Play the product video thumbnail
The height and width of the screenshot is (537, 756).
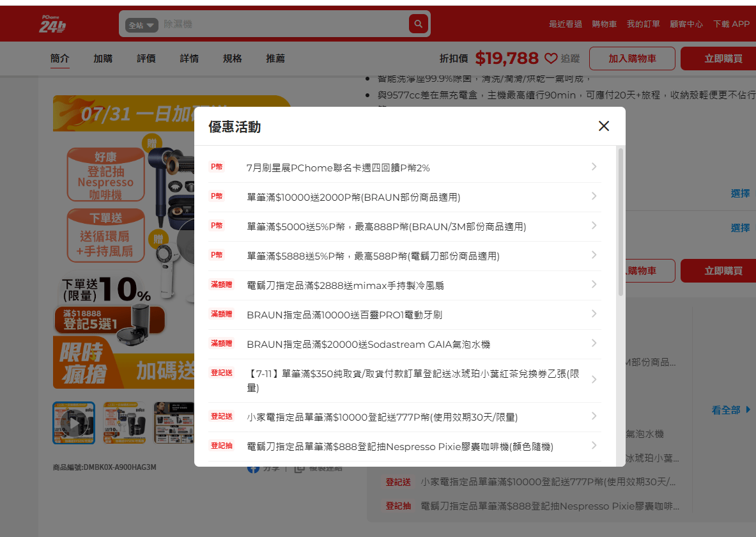(73, 423)
